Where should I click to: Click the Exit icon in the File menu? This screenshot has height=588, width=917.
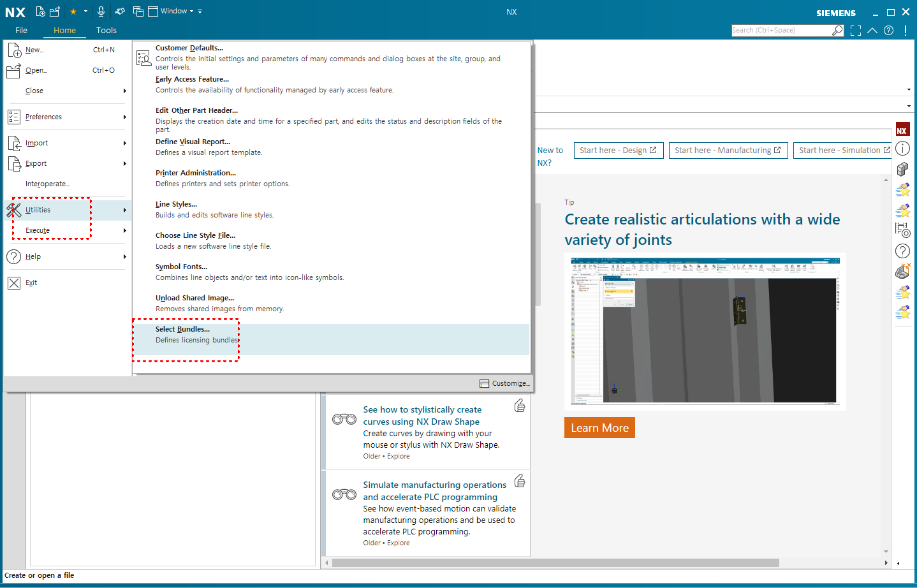click(14, 283)
